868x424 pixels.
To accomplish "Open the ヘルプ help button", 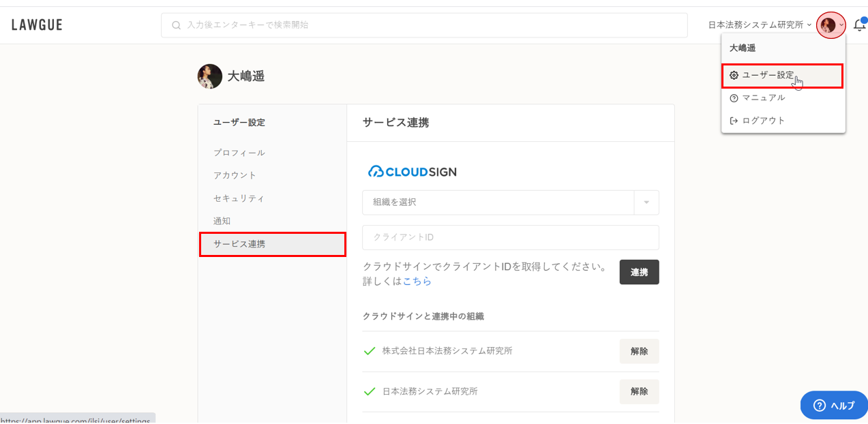I will point(834,405).
